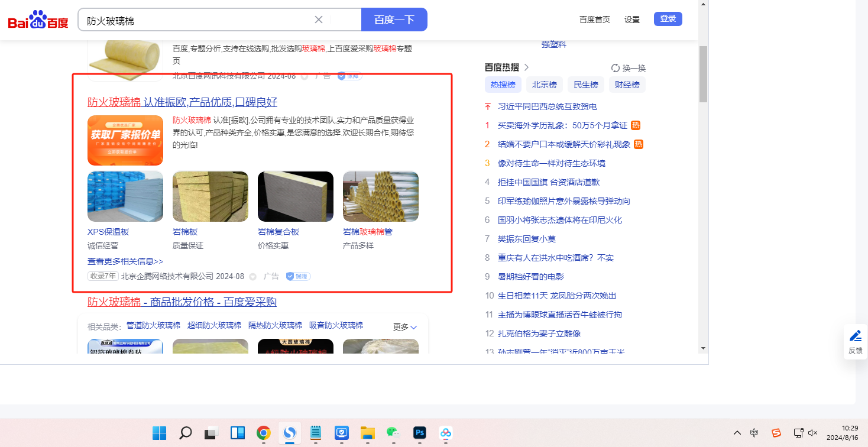This screenshot has height=447, width=868.
Task: Open Windows taskbar search
Action: point(186,433)
